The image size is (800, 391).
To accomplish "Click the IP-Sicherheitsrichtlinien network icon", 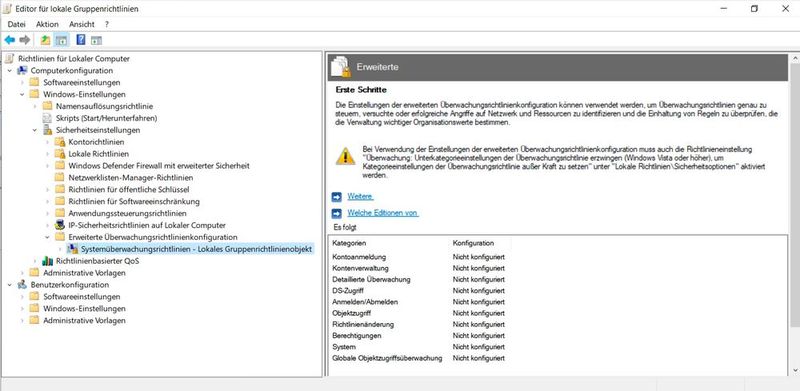I will coord(60,225).
